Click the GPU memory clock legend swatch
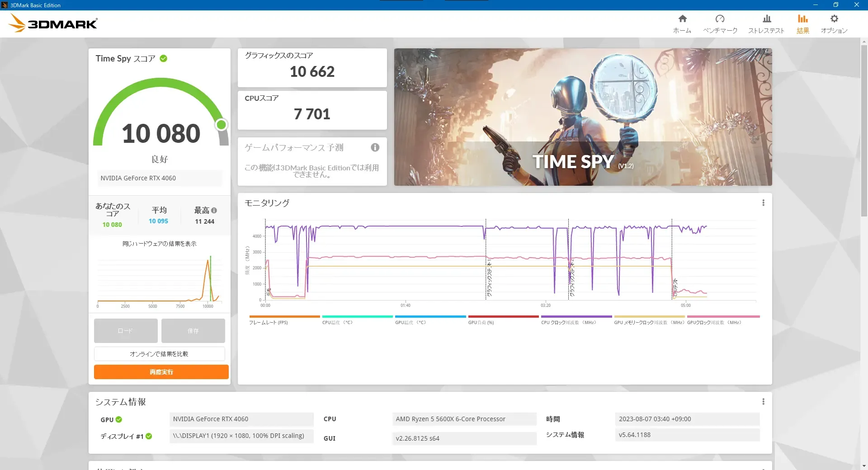The image size is (868, 470). pos(649,317)
